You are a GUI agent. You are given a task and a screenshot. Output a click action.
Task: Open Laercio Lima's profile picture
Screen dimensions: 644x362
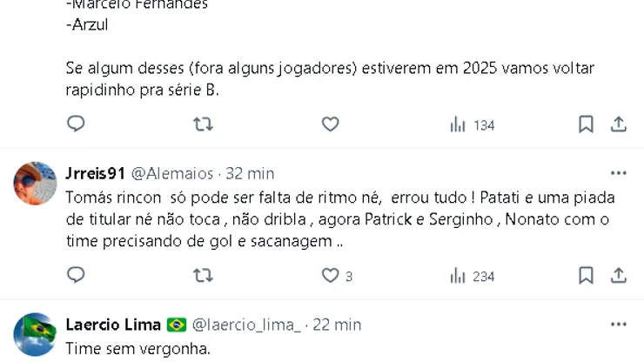36,334
